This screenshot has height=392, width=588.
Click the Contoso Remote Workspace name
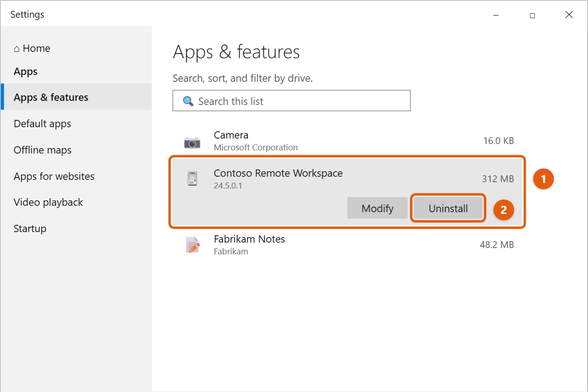pyautogui.click(x=278, y=173)
